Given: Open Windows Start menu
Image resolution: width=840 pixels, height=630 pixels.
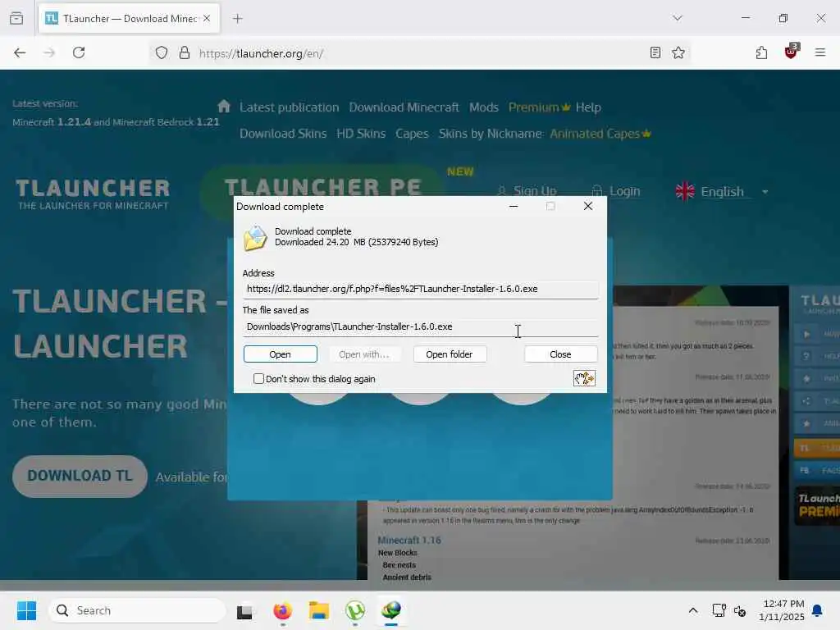Looking at the screenshot, I should point(26,610).
